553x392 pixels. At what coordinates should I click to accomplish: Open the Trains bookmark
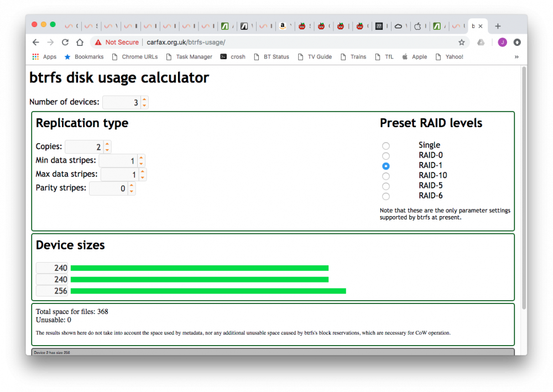353,57
